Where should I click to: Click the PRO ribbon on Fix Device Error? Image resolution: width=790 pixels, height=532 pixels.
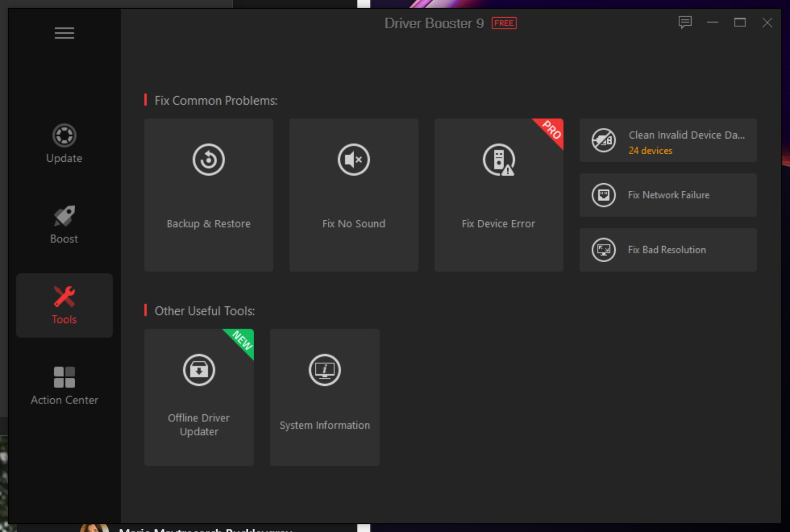tap(551, 130)
